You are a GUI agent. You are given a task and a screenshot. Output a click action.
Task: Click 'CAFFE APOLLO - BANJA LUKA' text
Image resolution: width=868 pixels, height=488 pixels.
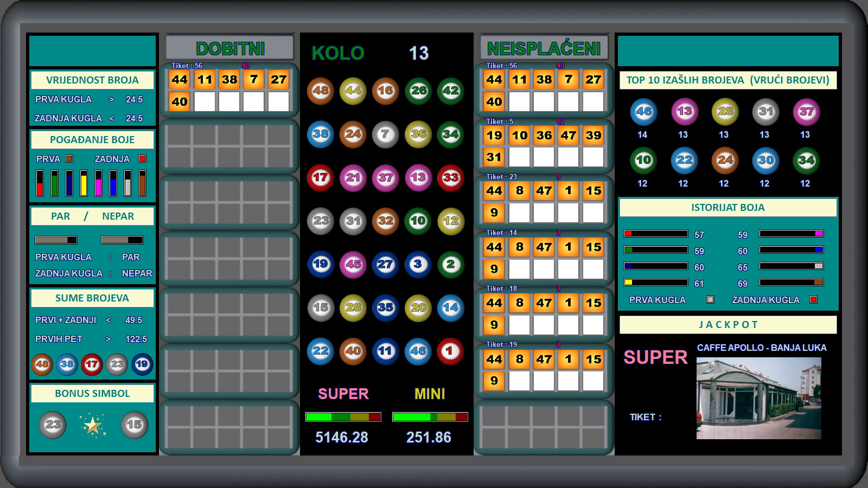[x=762, y=348]
